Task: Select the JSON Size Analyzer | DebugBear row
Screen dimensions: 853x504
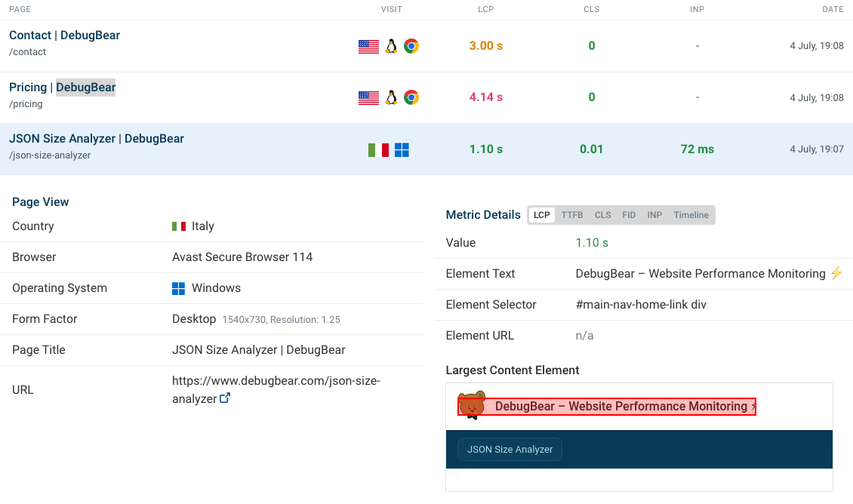Action: coord(426,149)
